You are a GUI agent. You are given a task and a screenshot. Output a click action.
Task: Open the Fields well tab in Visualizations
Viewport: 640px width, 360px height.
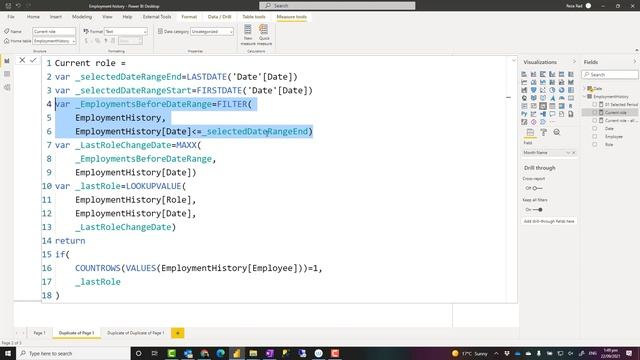[530, 132]
